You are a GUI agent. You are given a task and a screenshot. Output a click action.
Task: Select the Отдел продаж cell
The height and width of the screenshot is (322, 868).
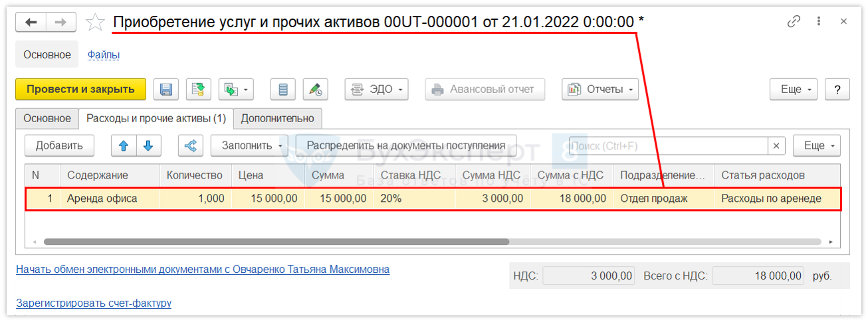click(663, 199)
